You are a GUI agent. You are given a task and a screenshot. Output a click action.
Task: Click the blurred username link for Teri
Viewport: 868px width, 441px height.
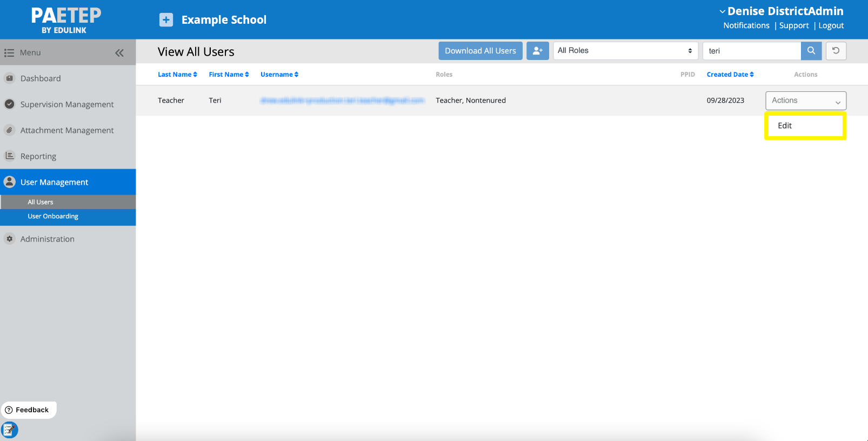pyautogui.click(x=342, y=101)
